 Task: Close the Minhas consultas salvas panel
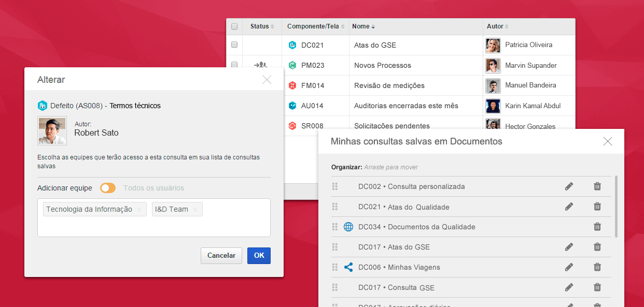(608, 141)
